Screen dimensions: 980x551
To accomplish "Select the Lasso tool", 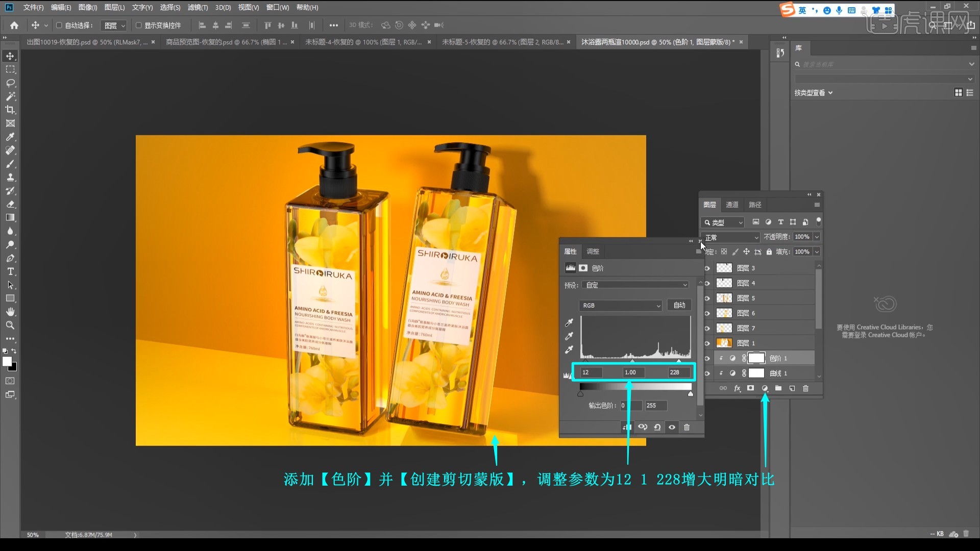I will [10, 83].
